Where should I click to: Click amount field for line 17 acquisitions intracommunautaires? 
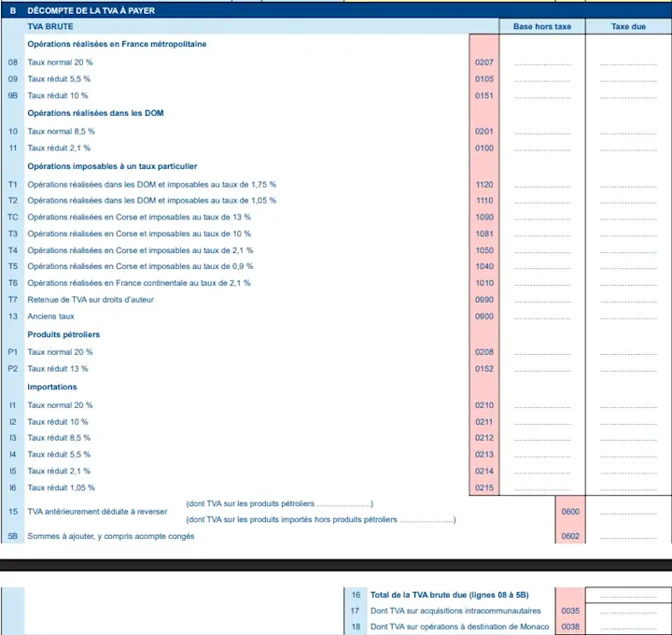coord(628,611)
